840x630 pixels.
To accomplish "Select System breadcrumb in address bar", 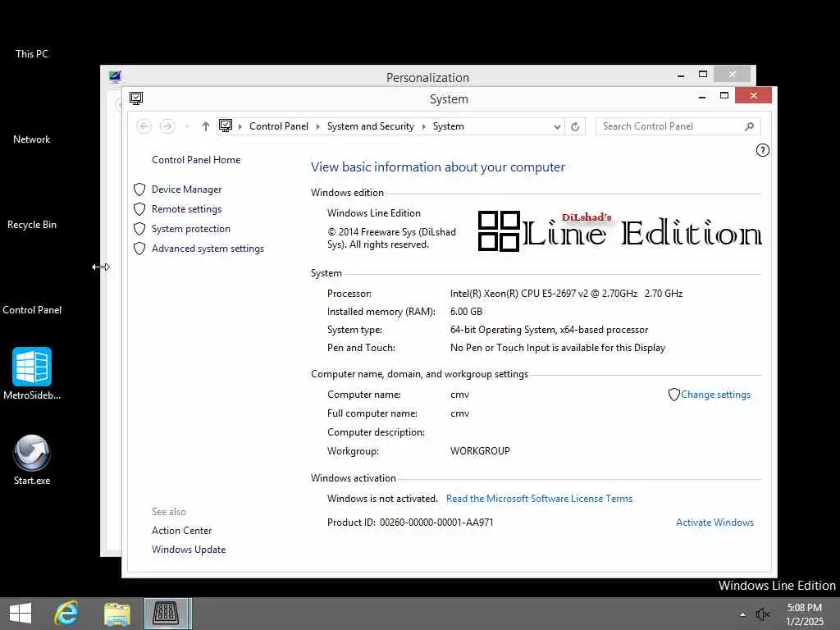I will (x=449, y=126).
